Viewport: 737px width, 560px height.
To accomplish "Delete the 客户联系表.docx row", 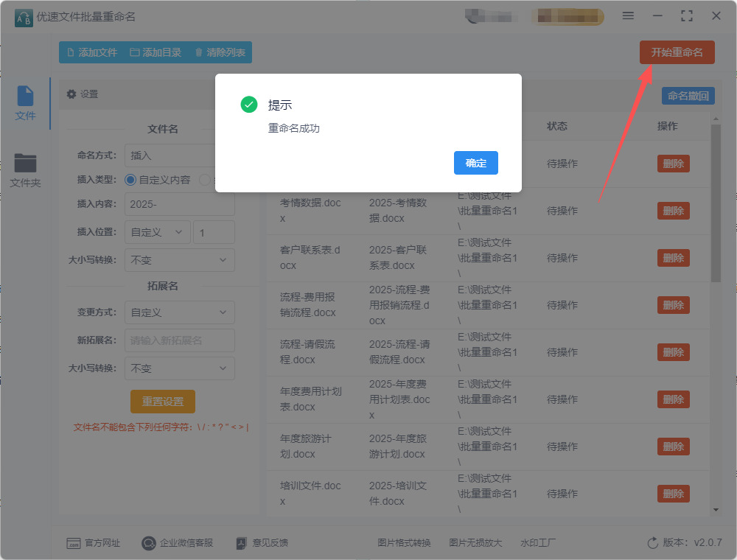I will (673, 258).
